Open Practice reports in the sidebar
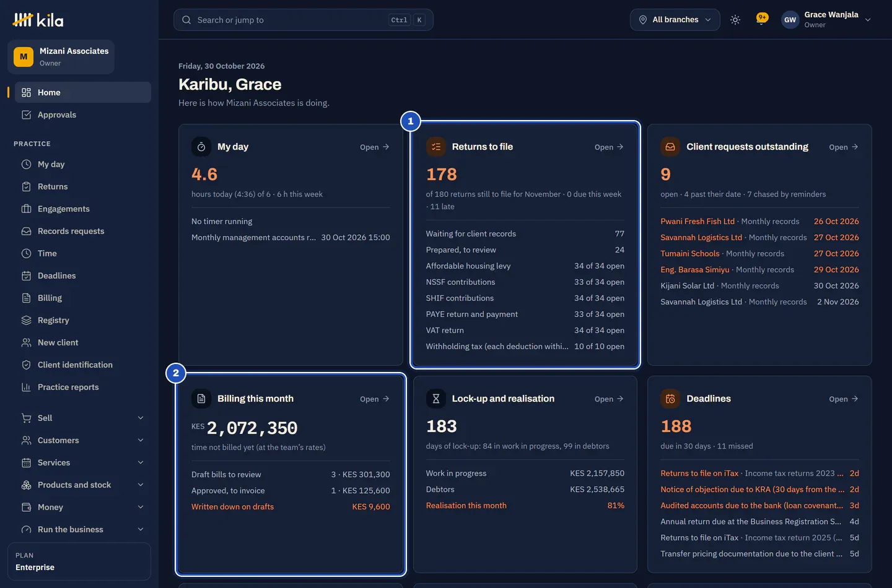This screenshot has width=892, height=588. 83,387
